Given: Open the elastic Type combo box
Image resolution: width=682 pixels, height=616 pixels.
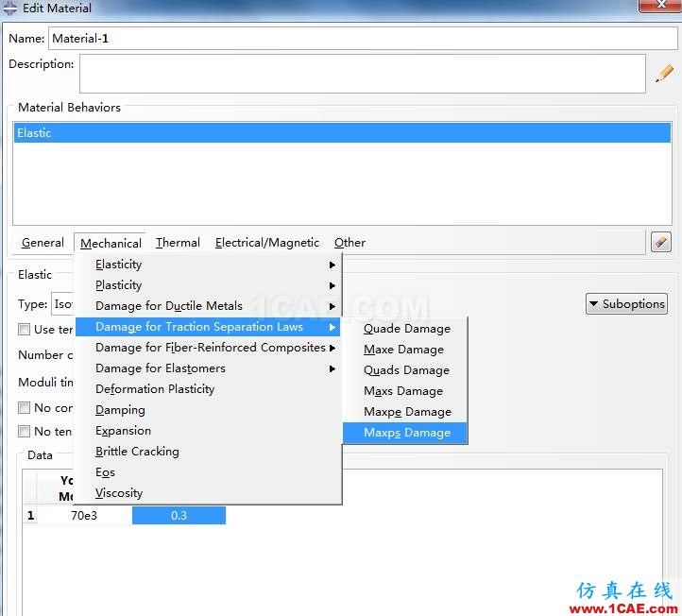Looking at the screenshot, I should click(x=63, y=303).
